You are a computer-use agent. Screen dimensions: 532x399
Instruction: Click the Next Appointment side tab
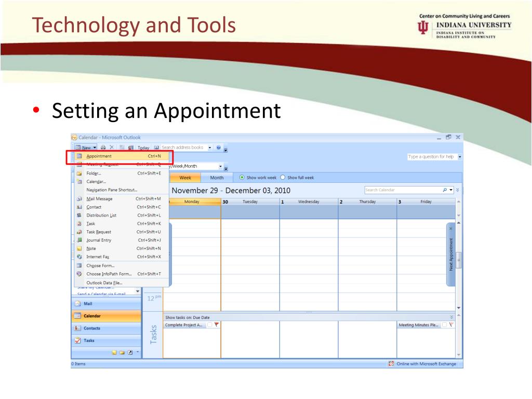(450, 255)
